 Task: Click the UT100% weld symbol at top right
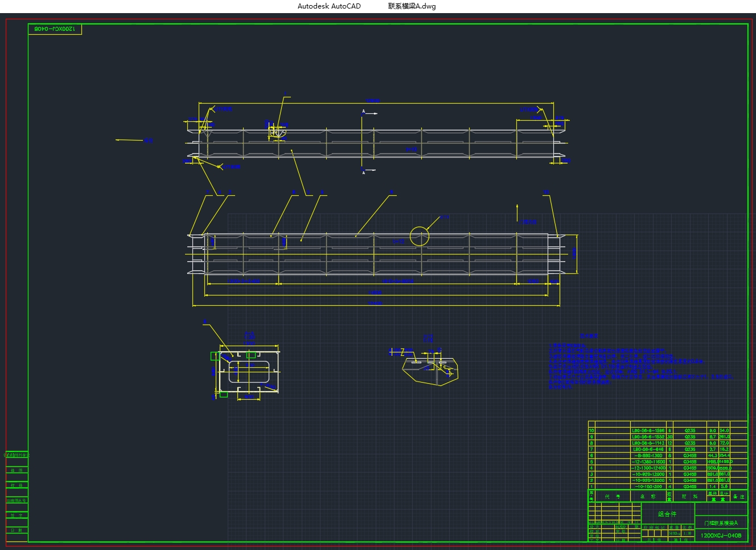[528, 109]
